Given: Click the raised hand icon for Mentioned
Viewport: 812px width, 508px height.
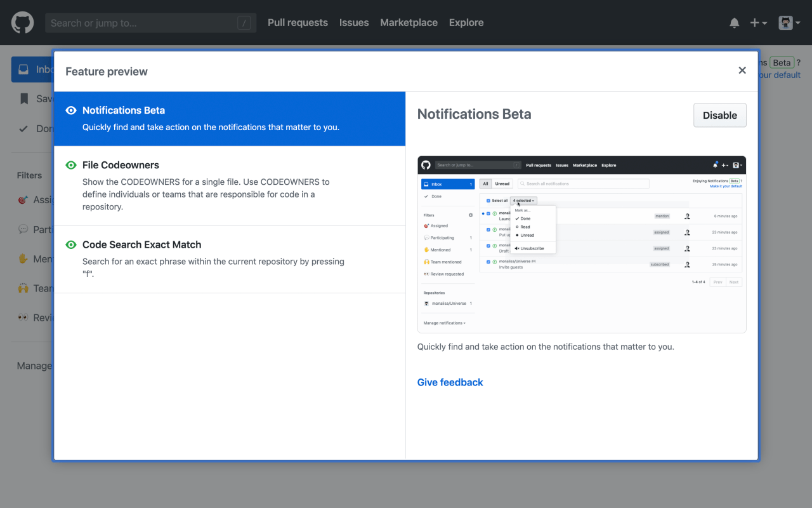Looking at the screenshot, I should [24, 258].
